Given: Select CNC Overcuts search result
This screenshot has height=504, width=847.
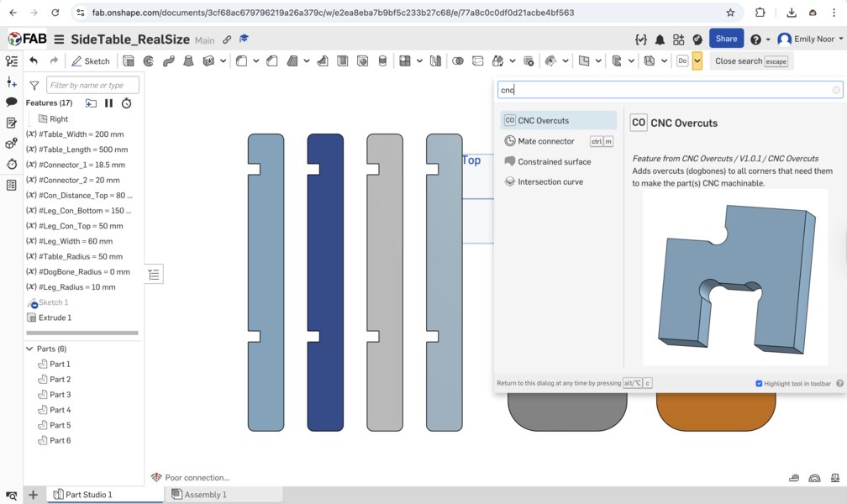Looking at the screenshot, I should (x=543, y=121).
